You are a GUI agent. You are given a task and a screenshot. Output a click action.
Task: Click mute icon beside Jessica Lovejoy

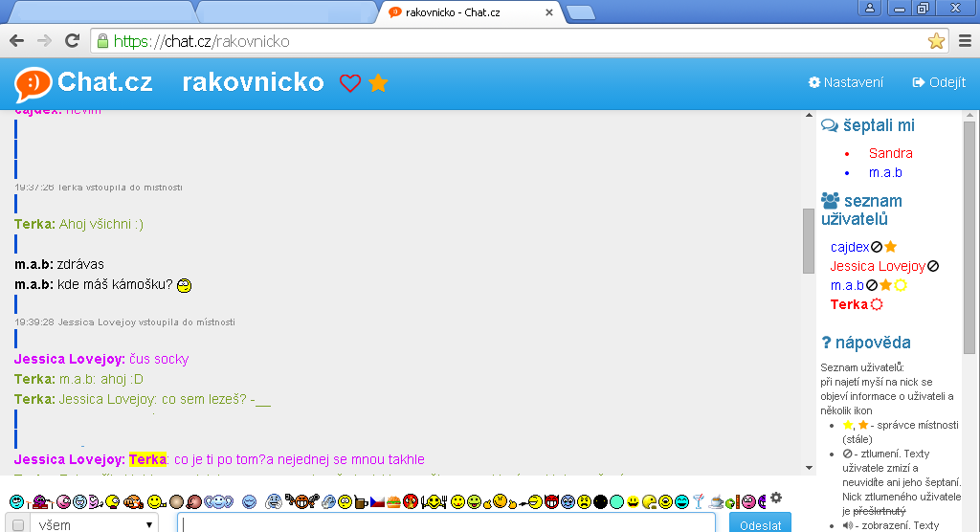933,266
